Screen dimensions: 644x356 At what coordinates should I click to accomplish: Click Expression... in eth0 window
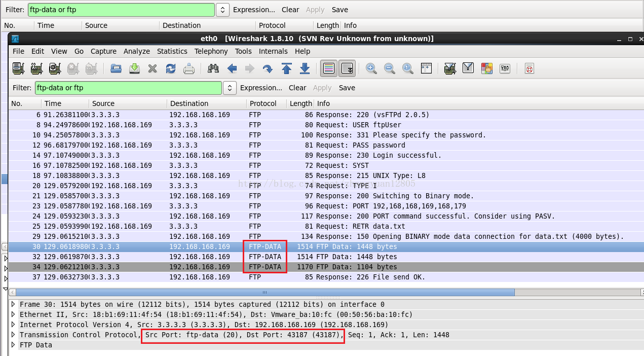click(x=261, y=88)
